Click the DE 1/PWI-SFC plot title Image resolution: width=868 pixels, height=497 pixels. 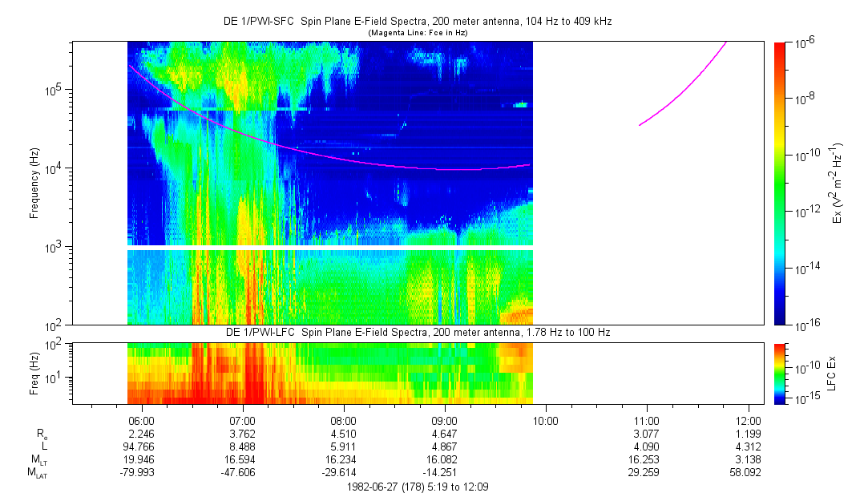click(417, 22)
